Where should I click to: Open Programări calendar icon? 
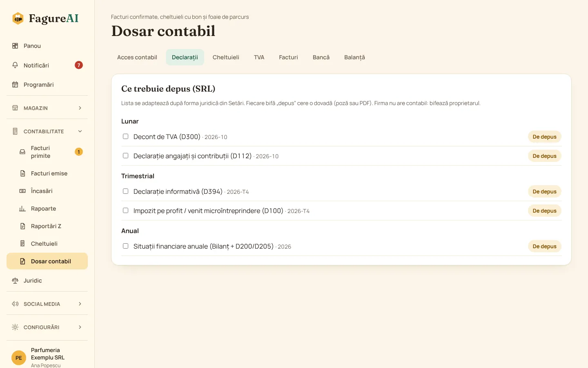click(15, 85)
